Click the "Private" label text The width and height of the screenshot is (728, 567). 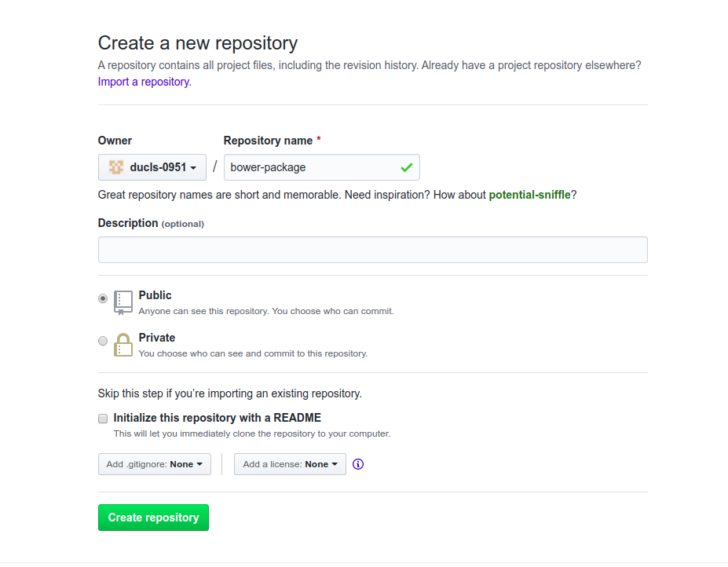point(157,338)
